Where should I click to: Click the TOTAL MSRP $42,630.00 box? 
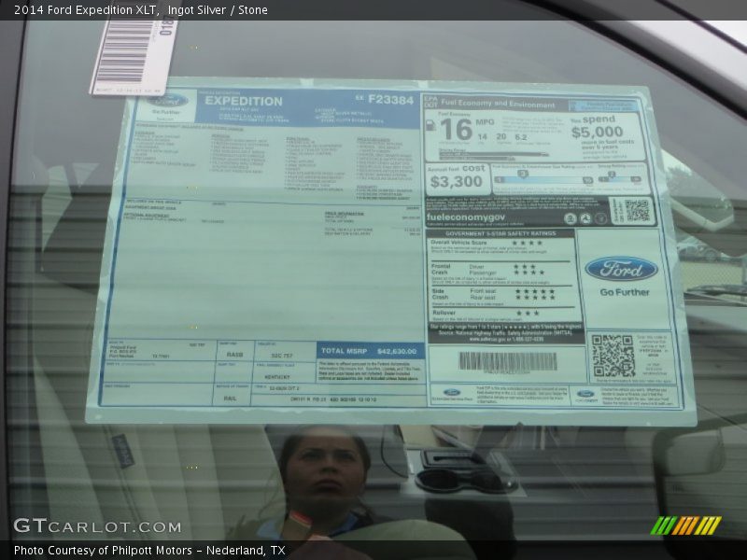[371, 351]
